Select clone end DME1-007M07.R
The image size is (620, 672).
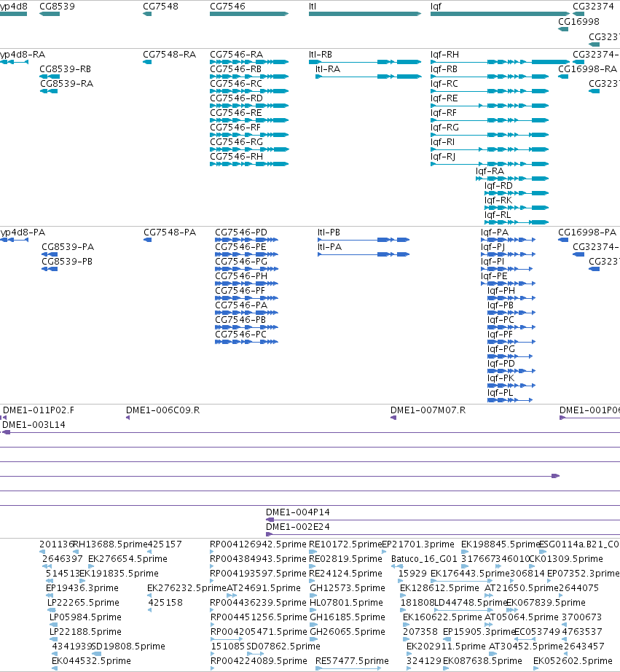(428, 410)
